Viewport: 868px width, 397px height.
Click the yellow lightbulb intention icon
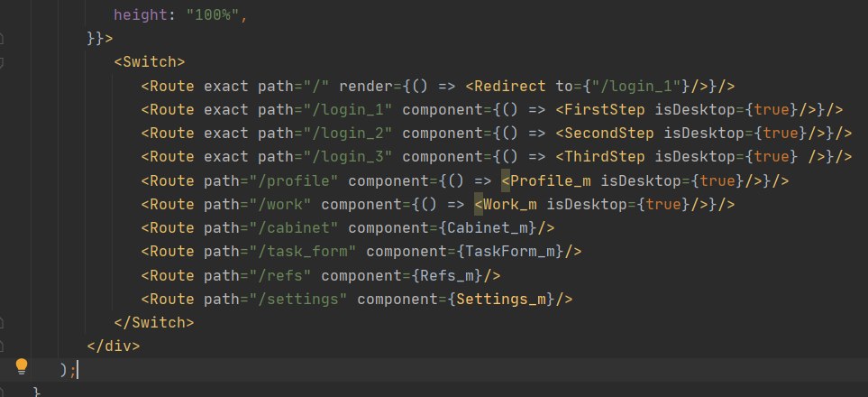(x=21, y=366)
